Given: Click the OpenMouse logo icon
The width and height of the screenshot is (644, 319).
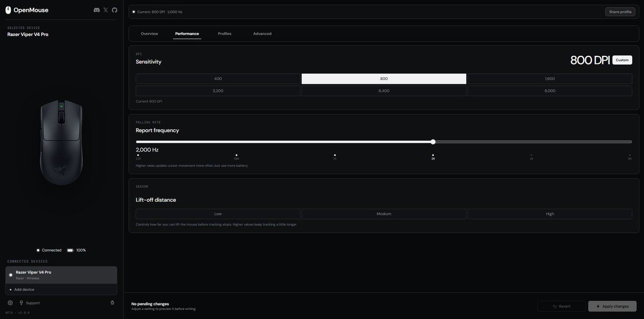Looking at the screenshot, I should (x=8, y=10).
